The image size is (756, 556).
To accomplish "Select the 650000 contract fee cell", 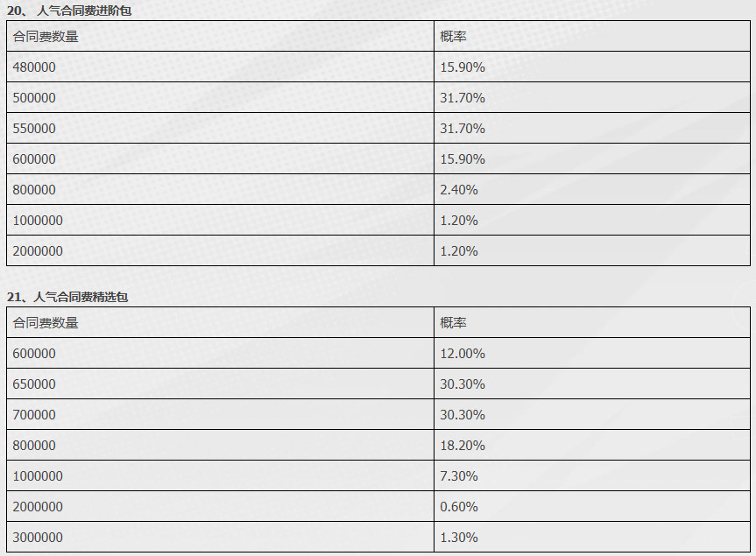I will coord(221,384).
